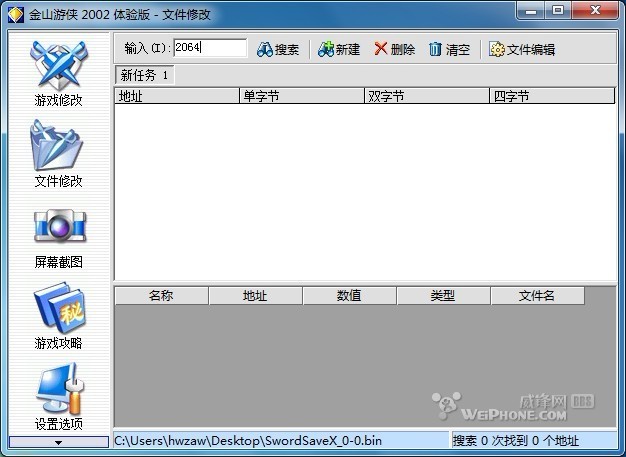This screenshot has height=457, width=626.
Task: Focus the 输入 field containing 2064
Action: pyautogui.click(x=210, y=48)
